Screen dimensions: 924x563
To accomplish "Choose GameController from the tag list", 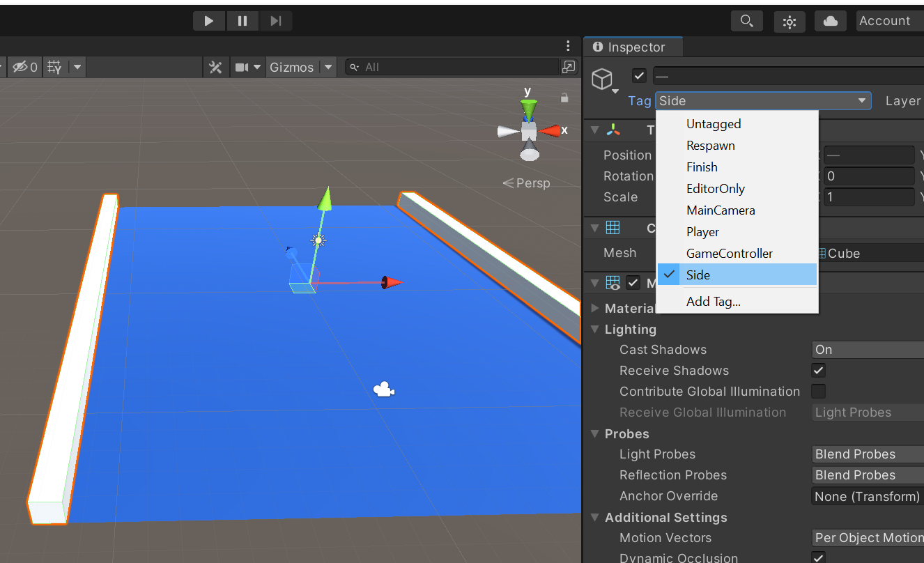I will point(737,254).
